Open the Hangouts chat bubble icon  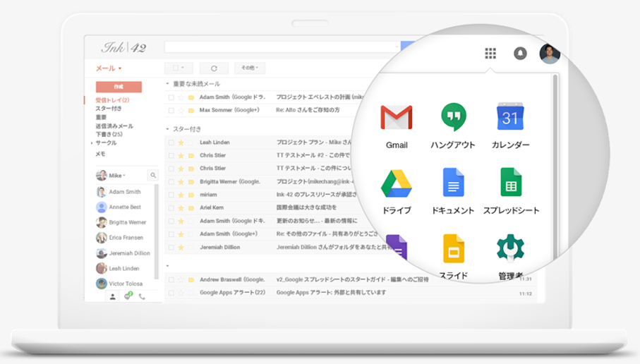click(x=127, y=296)
